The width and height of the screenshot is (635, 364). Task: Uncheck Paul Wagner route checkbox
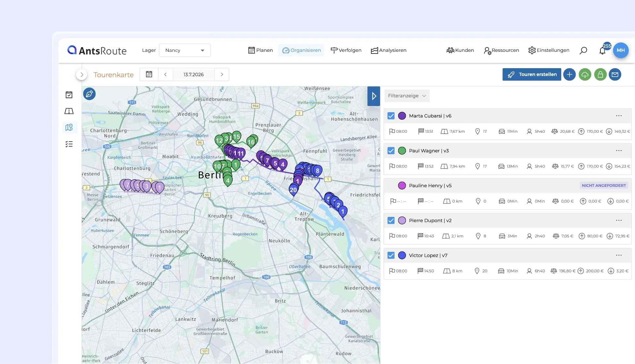tap(391, 151)
